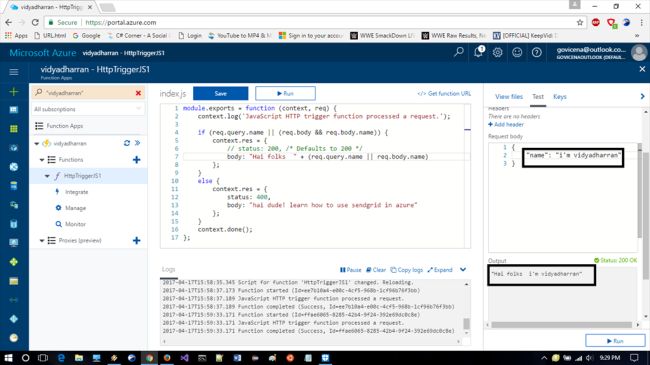Select HttpTriggerJS1 function in the tree

82,176
